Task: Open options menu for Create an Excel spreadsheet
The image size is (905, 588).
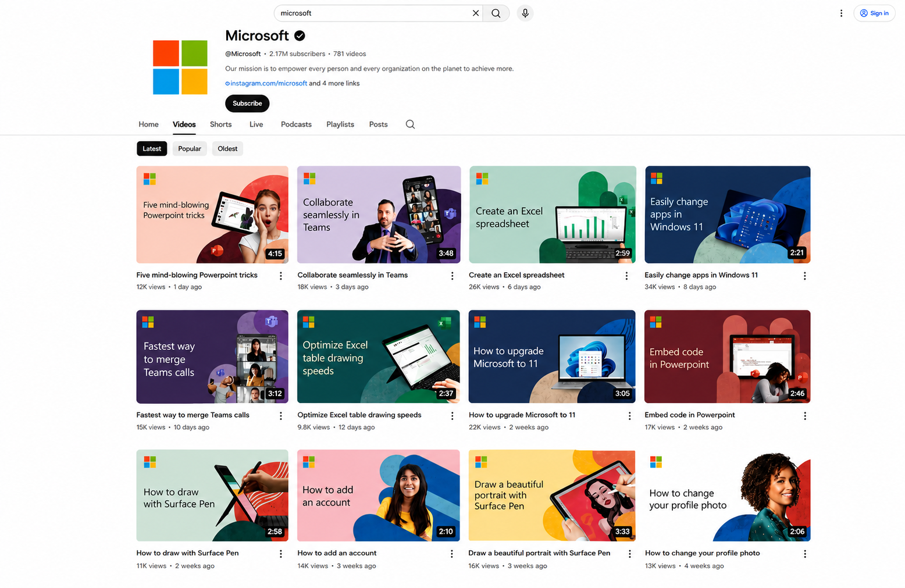Action: pyautogui.click(x=626, y=276)
